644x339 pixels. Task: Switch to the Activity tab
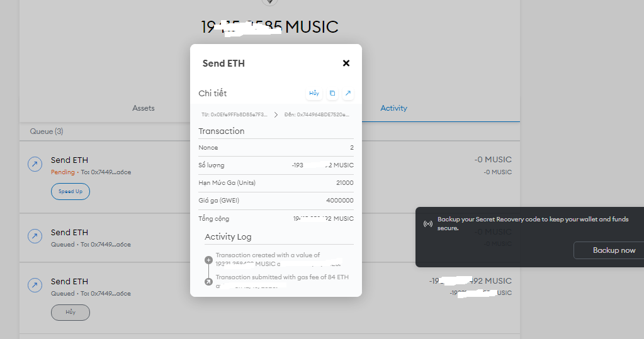click(393, 108)
